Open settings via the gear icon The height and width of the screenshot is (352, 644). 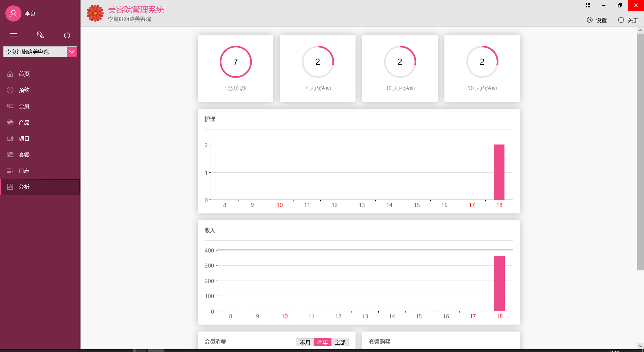pos(590,20)
